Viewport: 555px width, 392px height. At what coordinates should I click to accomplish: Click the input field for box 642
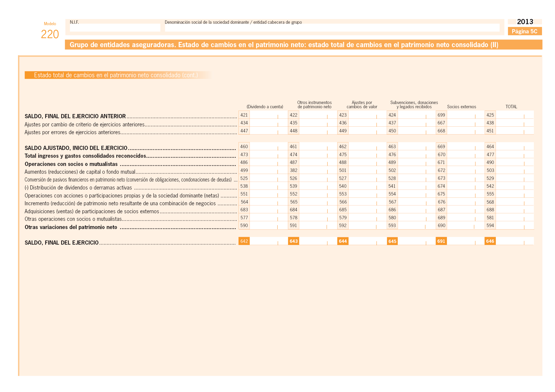point(269,241)
